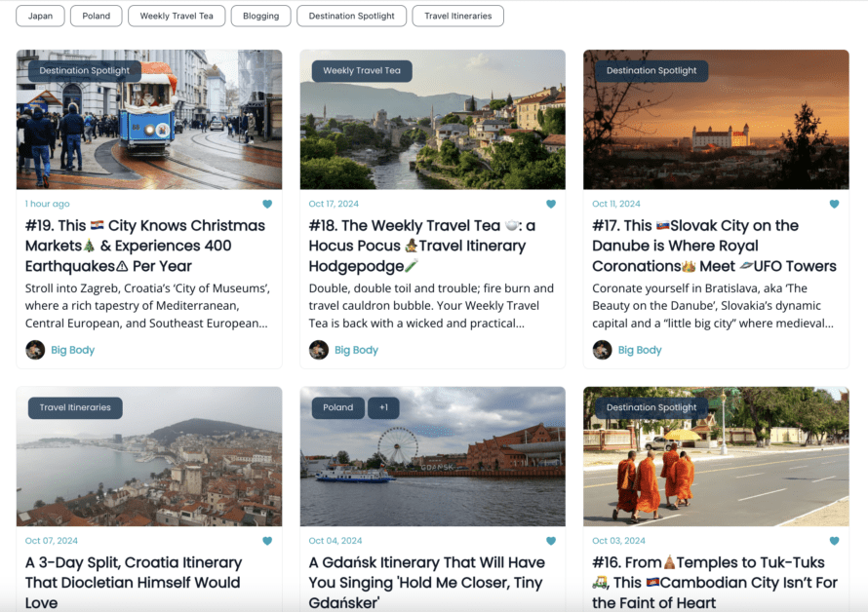This screenshot has height=612, width=868.
Task: Toggle the Blogging filter tag
Action: pos(260,16)
